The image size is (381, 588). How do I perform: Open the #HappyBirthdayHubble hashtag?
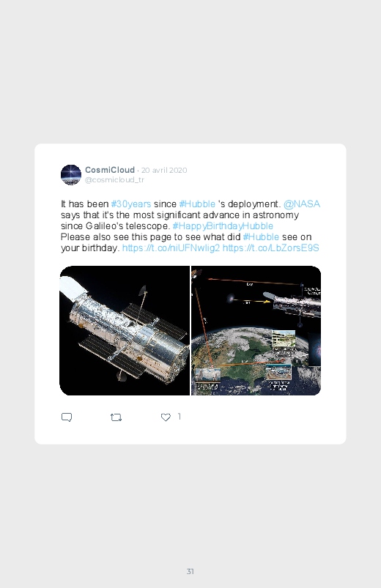pyautogui.click(x=223, y=226)
